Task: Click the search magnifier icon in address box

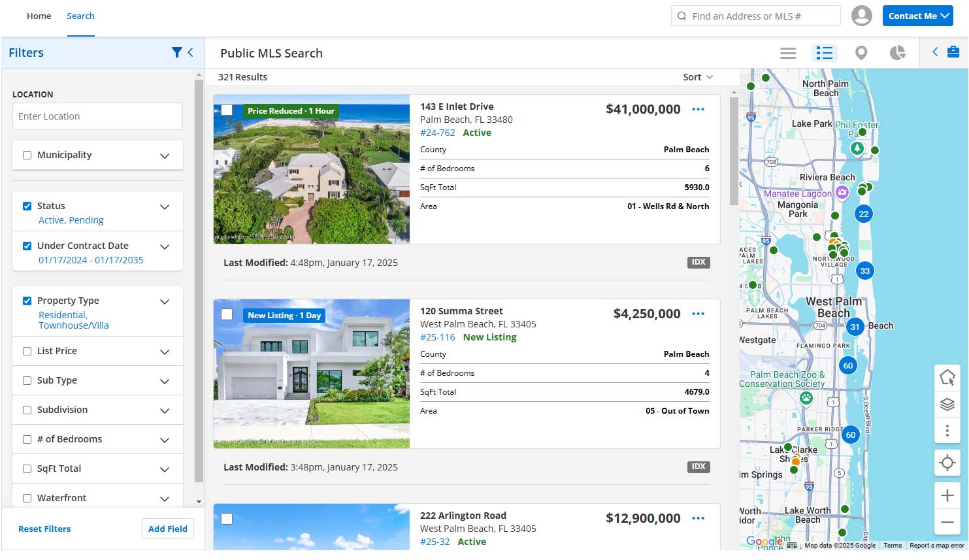Action: coord(682,16)
